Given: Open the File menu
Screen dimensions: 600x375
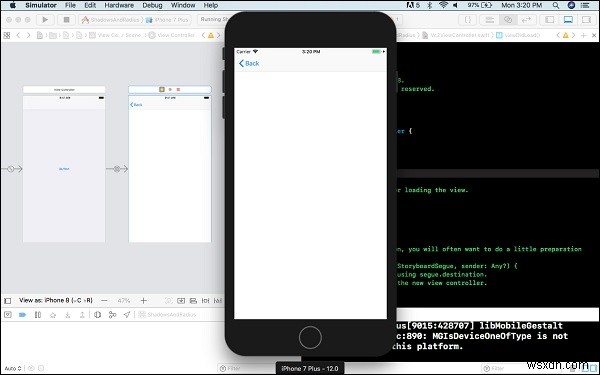Looking at the screenshot, I should [x=70, y=5].
